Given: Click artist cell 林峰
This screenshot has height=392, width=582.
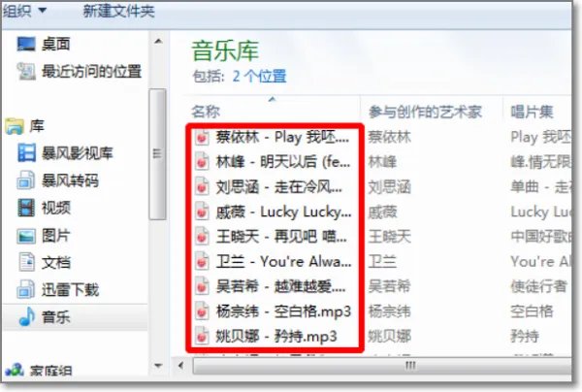Looking at the screenshot, I should tap(382, 162).
